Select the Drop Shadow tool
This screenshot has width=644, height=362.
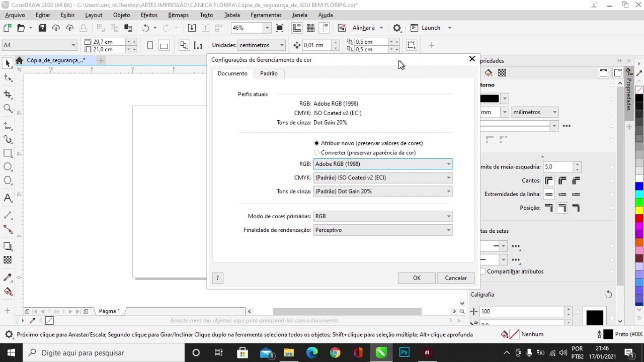tap(8, 246)
